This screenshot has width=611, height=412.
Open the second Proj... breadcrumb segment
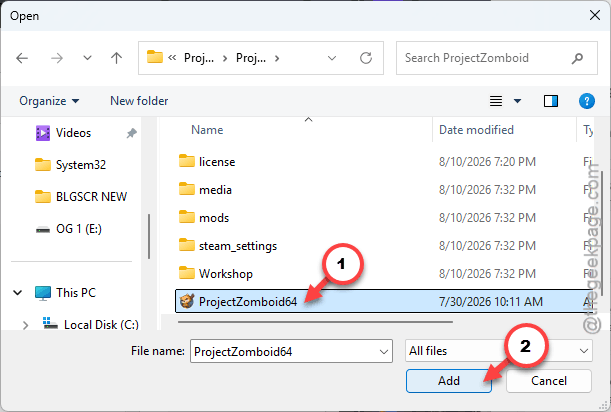pos(251,58)
